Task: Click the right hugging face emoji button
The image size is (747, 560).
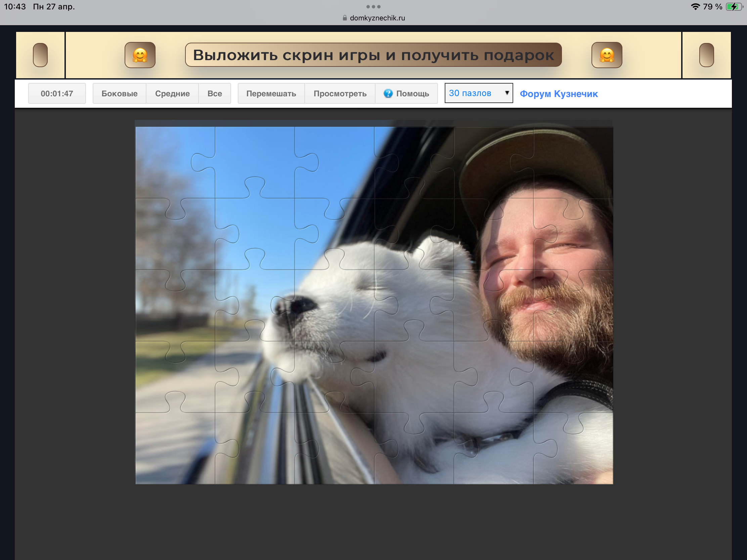Action: click(607, 55)
